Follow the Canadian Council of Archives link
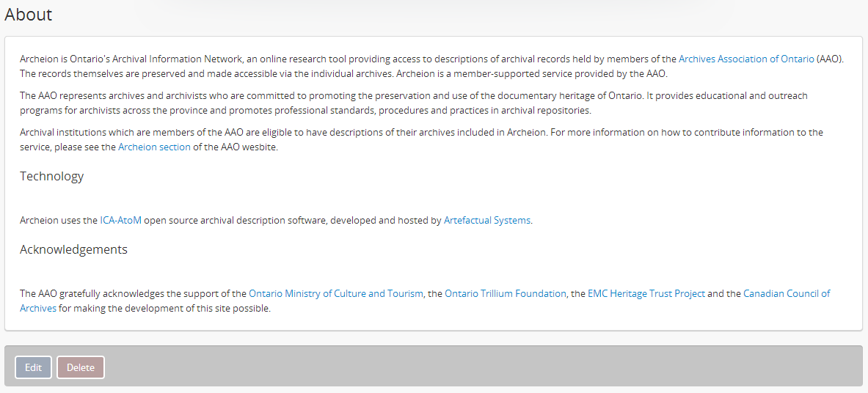The height and width of the screenshot is (393, 868). pos(786,294)
